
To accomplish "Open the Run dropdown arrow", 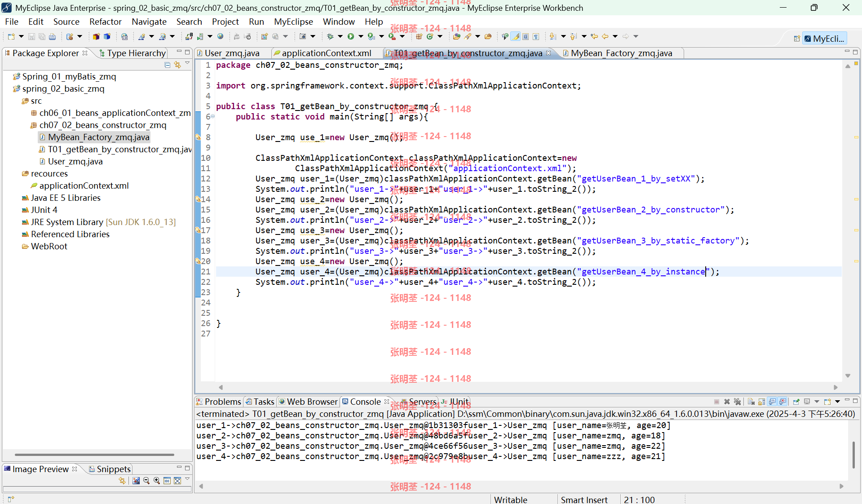I will [x=361, y=36].
